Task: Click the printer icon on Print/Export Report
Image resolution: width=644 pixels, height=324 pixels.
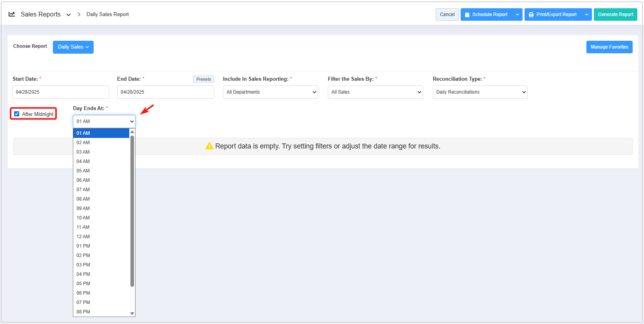Action: pos(531,14)
